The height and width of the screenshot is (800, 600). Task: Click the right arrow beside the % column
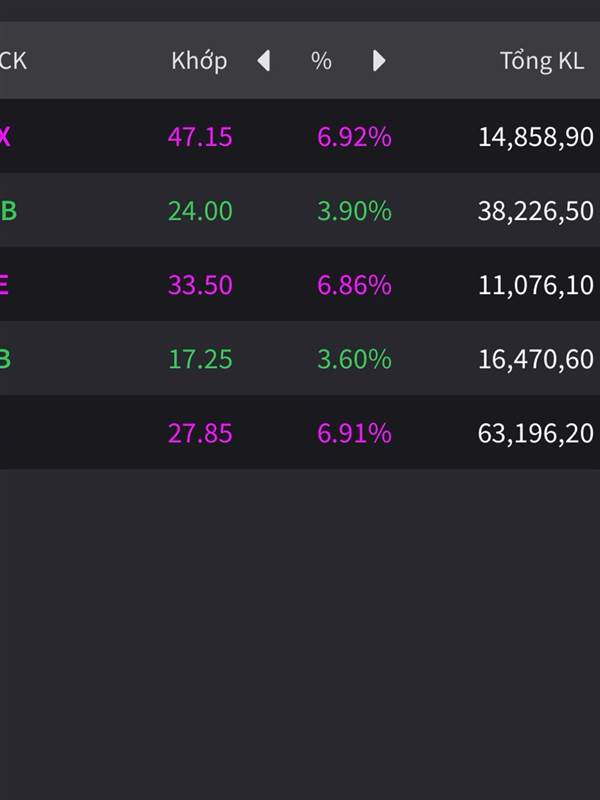coord(379,61)
